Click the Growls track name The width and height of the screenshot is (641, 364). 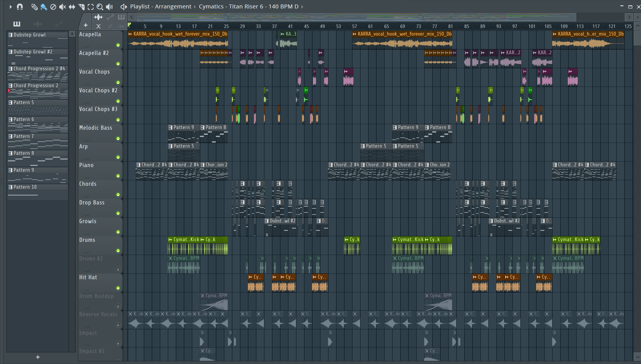[88, 221]
